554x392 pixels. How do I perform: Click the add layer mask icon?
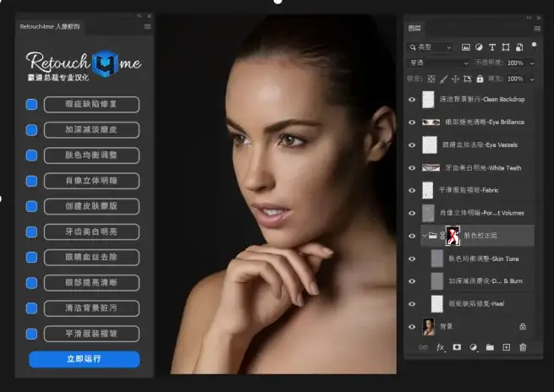coord(457,347)
